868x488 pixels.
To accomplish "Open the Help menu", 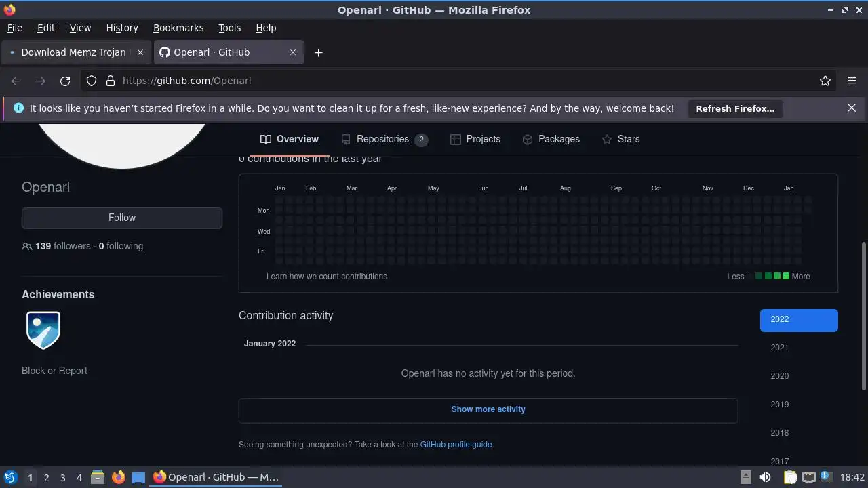I will pos(266,28).
